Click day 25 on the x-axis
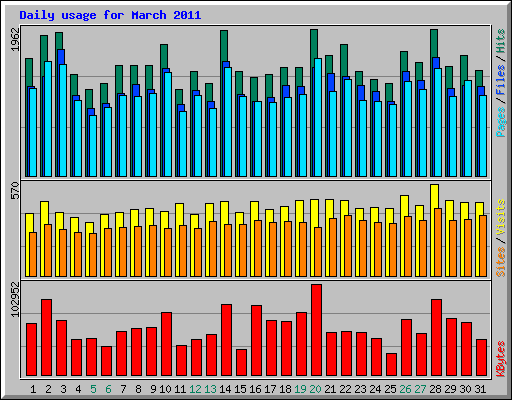The image size is (512, 400). click(390, 389)
